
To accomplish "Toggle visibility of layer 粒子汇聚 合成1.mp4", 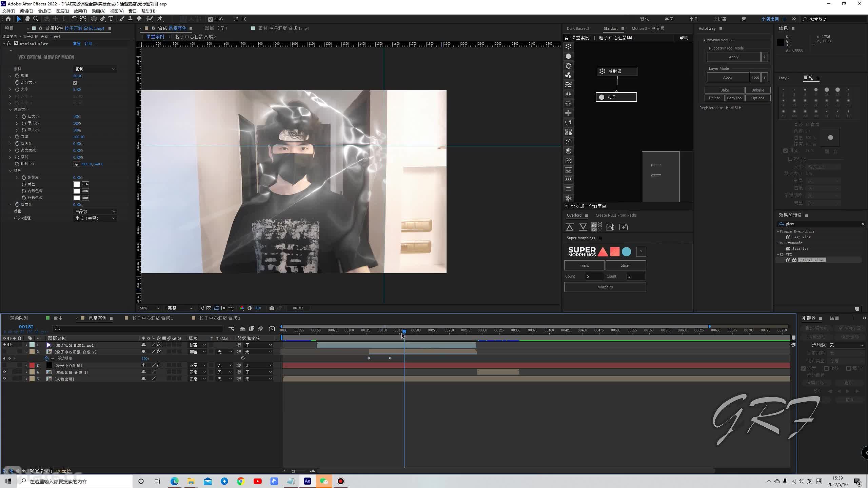I will (x=4, y=345).
